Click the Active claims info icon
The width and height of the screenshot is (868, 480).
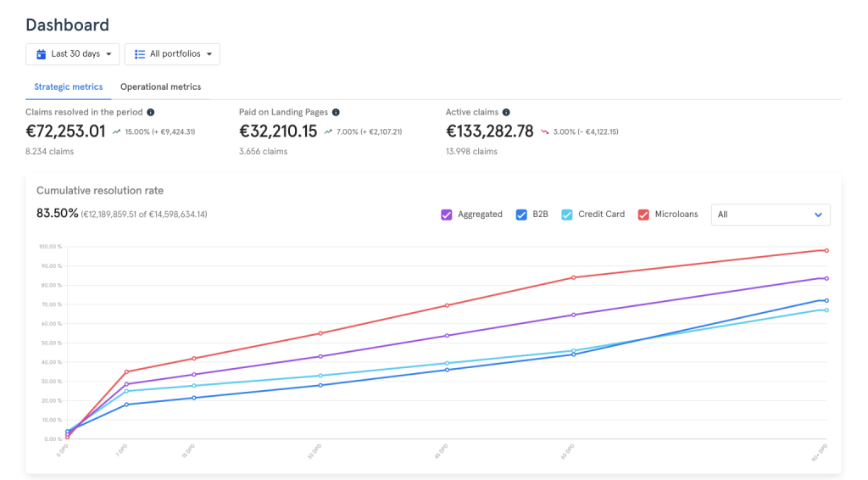coord(506,112)
